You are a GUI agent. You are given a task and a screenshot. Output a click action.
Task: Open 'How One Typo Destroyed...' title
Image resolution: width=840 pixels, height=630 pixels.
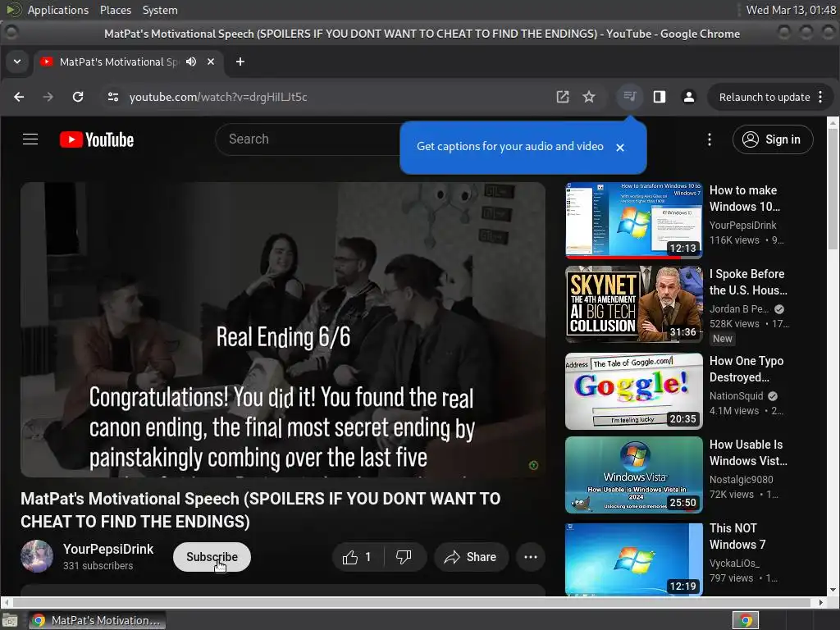click(x=746, y=369)
